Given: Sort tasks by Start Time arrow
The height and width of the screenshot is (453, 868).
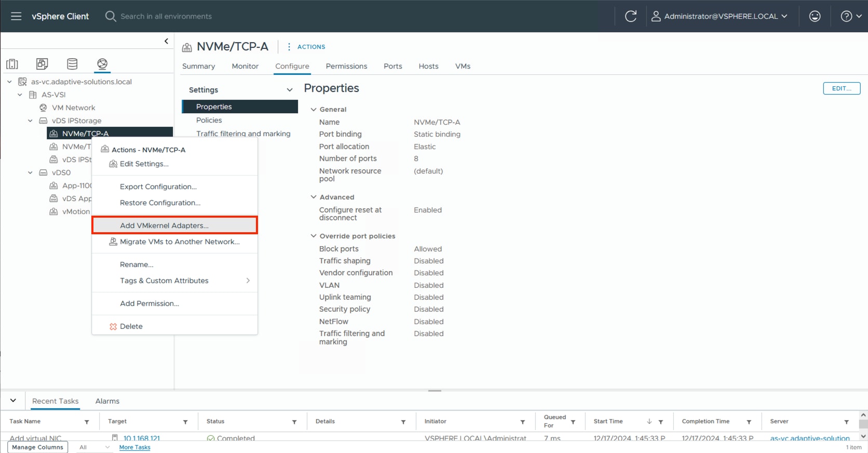Looking at the screenshot, I should [x=649, y=421].
